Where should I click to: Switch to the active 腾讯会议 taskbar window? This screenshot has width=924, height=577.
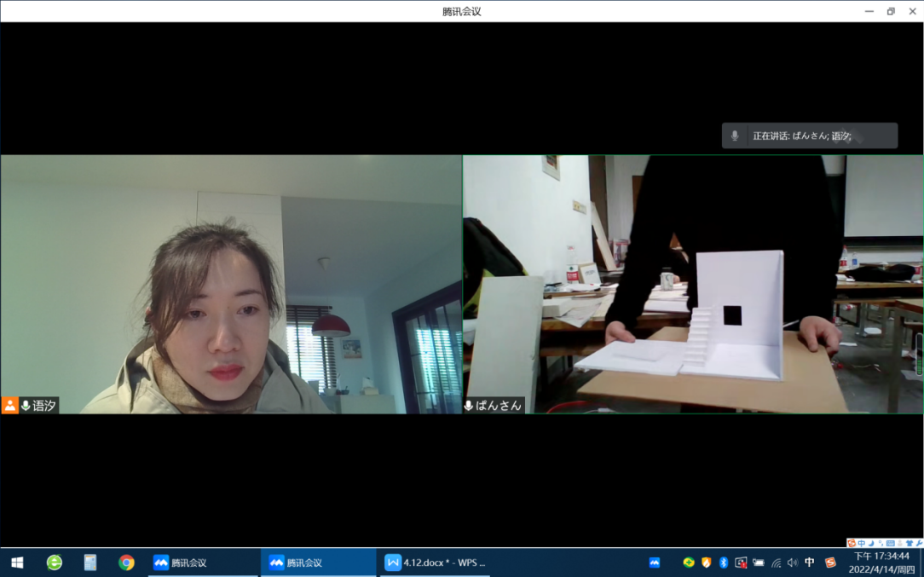[x=317, y=563]
